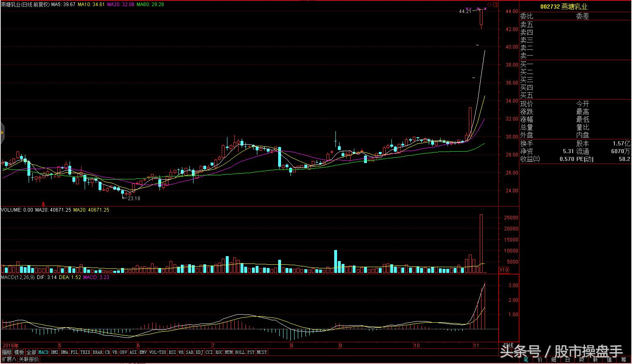Screen dimensions: 632x364
Task: Click the diamond icon at chart top-right
Action: point(490,4)
